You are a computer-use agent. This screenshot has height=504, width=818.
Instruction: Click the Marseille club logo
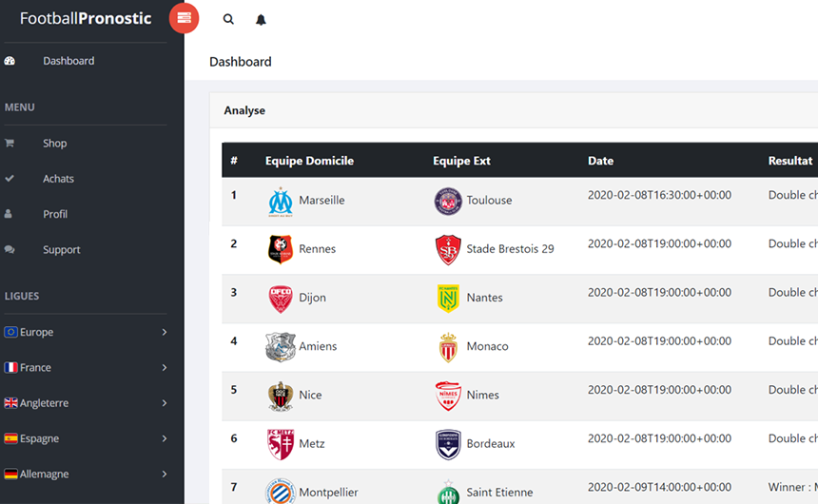280,201
